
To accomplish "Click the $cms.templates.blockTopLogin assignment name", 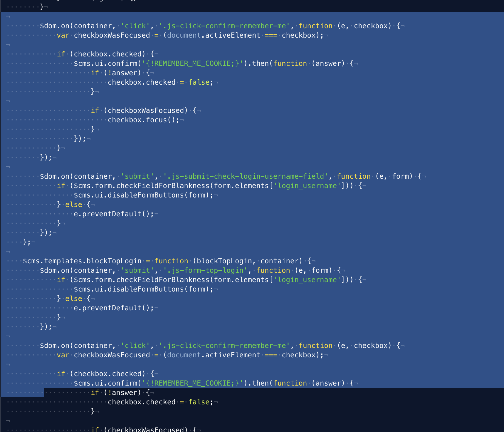I will [x=82, y=261].
